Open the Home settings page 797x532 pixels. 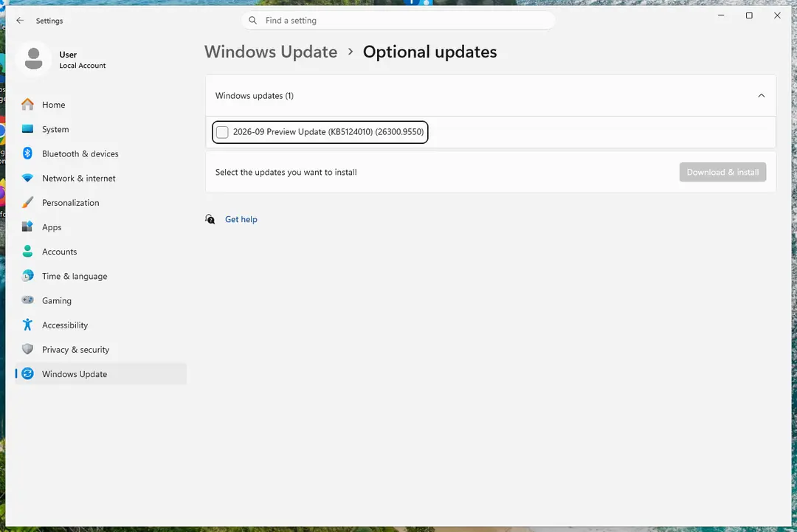pos(101,105)
